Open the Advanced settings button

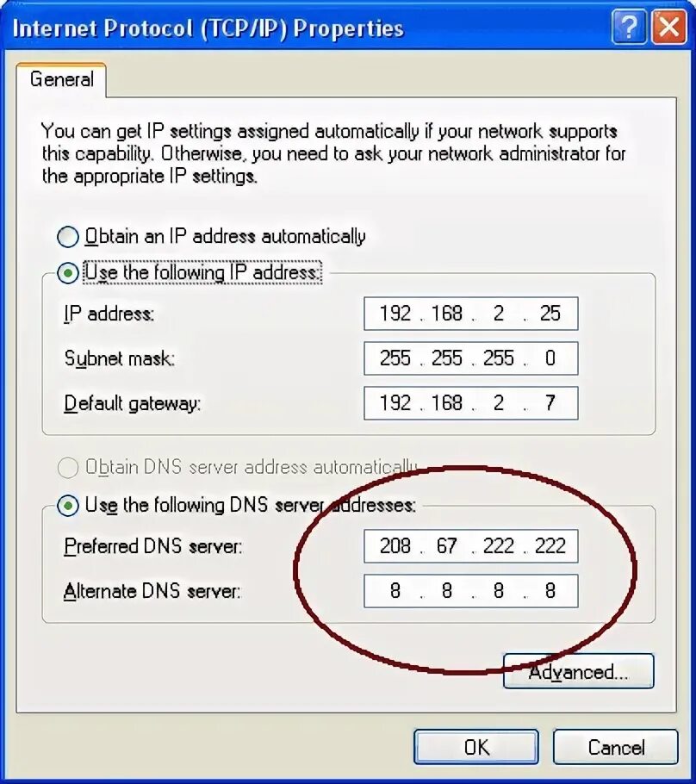[579, 671]
